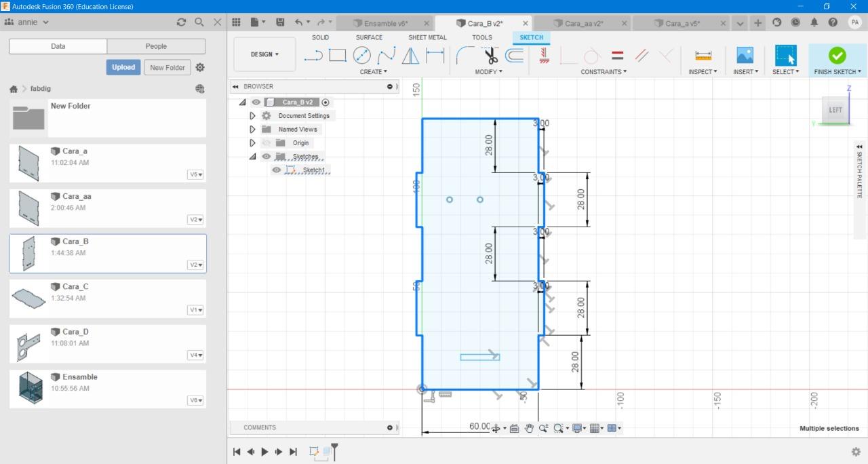Hide Sketch1 using its eye icon
868x464 pixels.
point(277,170)
